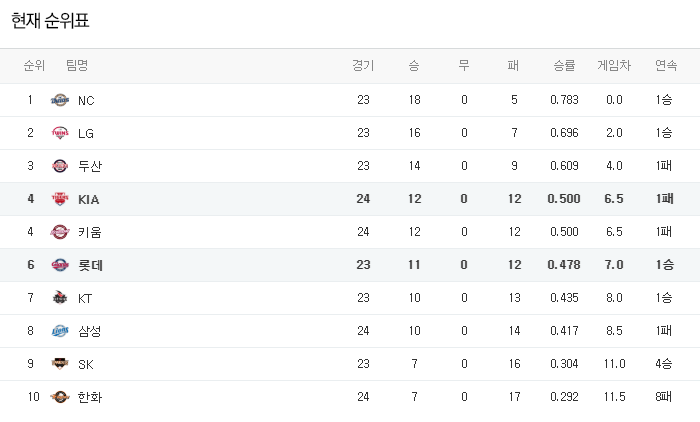Click the Lotte (롯데) Giants logo

point(60,265)
